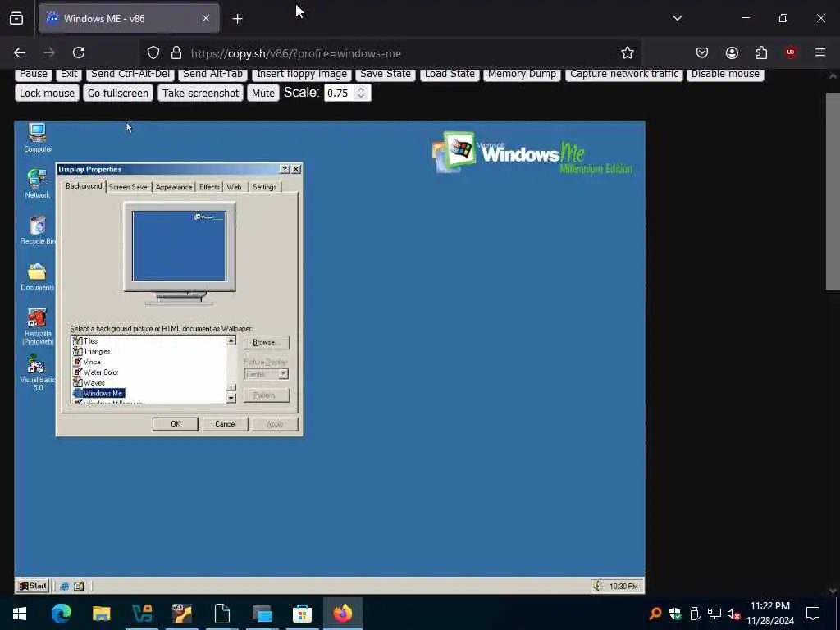The height and width of the screenshot is (630, 840).
Task: Click the Take screenshot button
Action: tap(200, 94)
